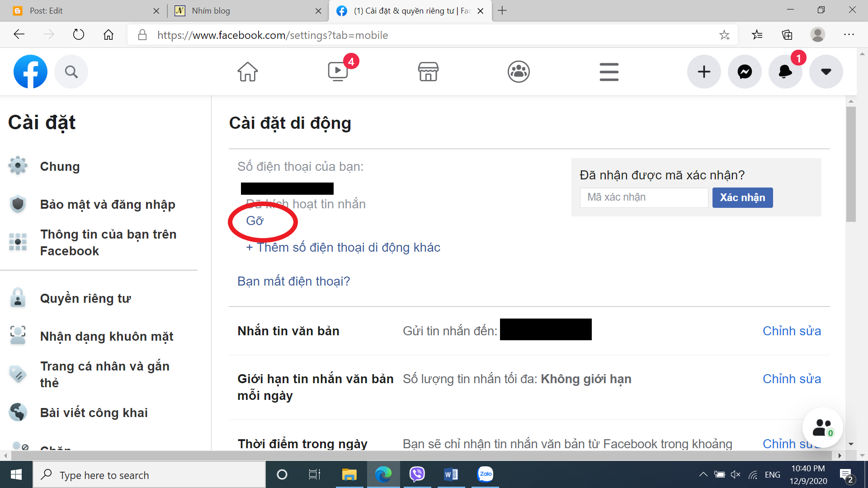This screenshot has height=488, width=868.
Task: Open notifications bell icon
Action: tap(785, 71)
